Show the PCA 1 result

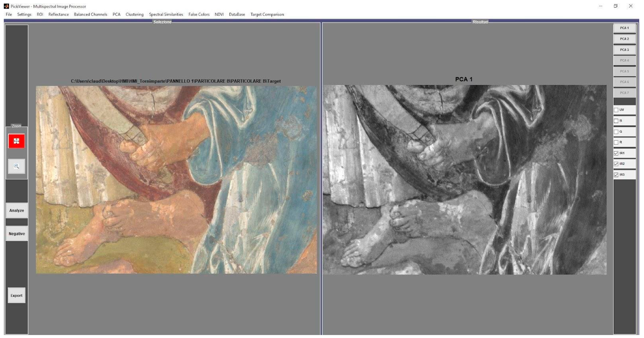pos(624,28)
